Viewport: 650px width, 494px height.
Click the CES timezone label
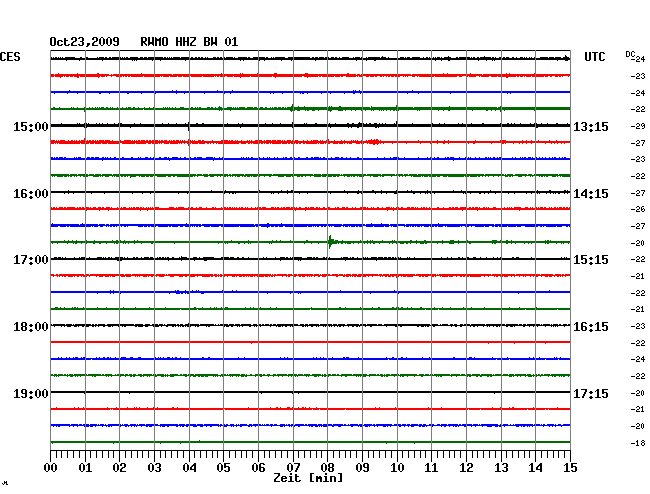point(10,57)
